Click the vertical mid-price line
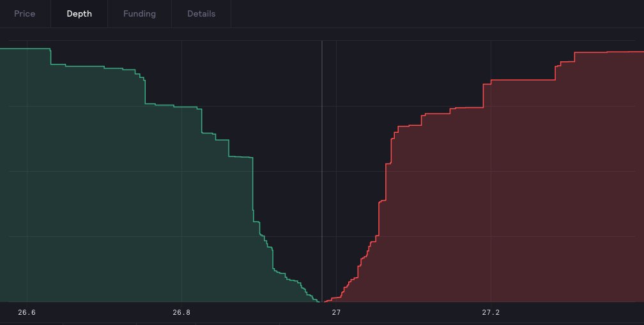The width and height of the screenshot is (644, 325). tap(322, 172)
